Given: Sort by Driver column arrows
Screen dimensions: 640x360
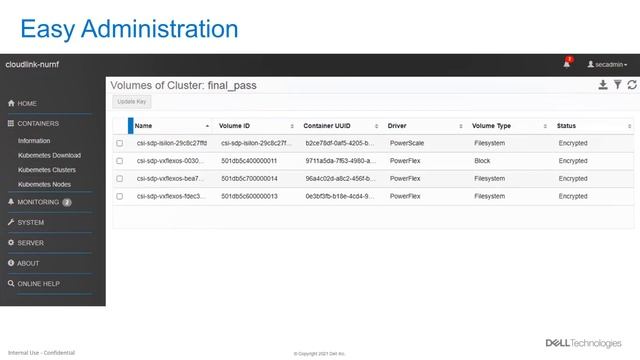Looking at the screenshot, I should [461, 126].
